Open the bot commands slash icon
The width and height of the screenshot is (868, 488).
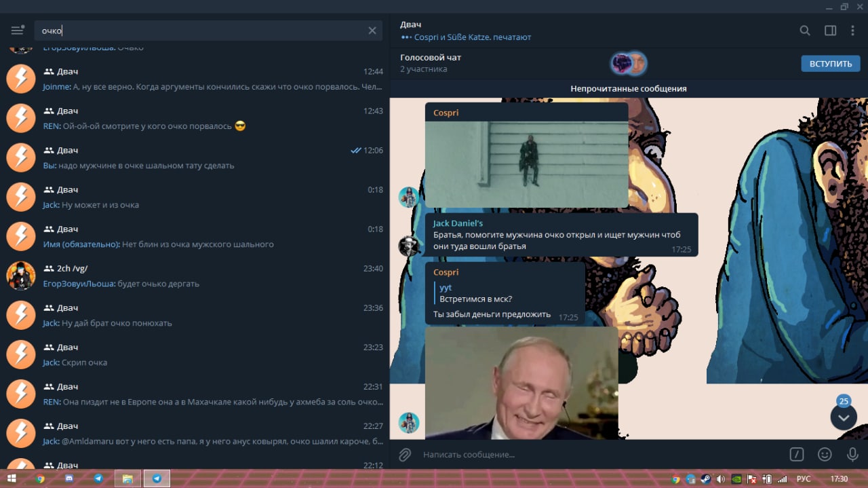coord(798,455)
